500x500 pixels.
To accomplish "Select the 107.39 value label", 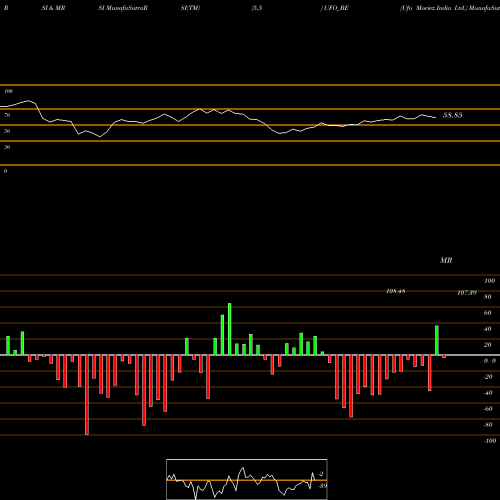I will coord(467,293).
